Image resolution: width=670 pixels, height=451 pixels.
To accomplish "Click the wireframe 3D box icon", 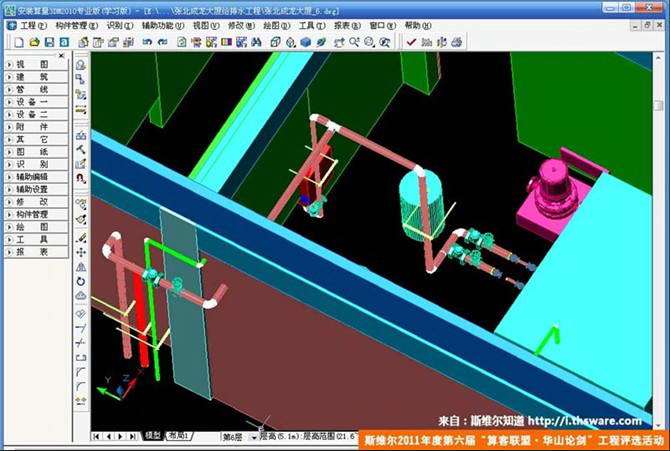I will click(276, 42).
